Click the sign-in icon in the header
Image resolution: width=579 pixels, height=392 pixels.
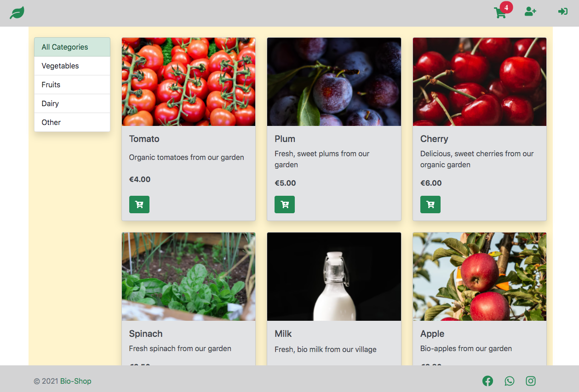(562, 11)
